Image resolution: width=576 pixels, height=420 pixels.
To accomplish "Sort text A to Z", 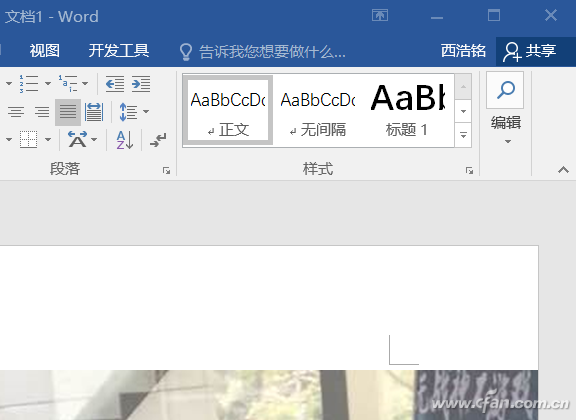I will click(x=125, y=140).
